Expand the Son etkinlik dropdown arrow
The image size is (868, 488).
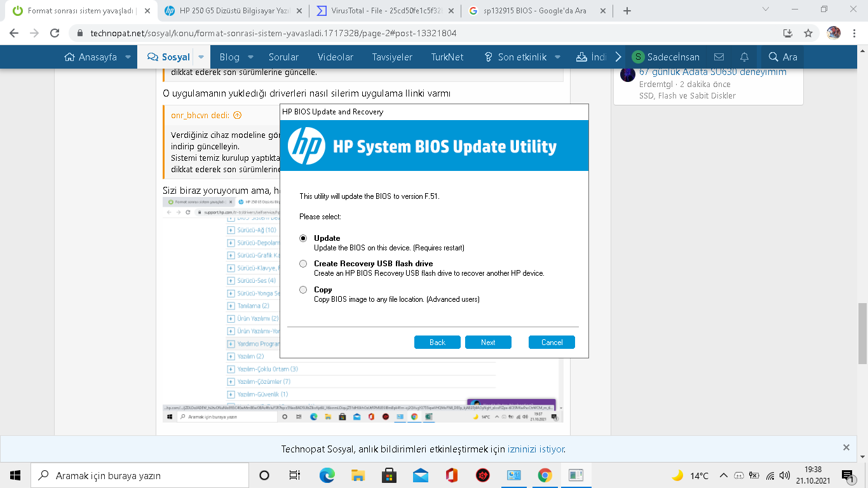[558, 57]
